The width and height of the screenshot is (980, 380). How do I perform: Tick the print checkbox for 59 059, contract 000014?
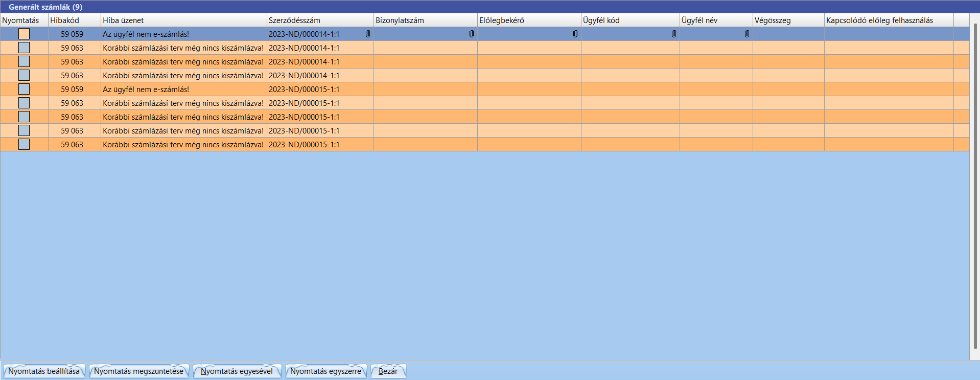[24, 34]
